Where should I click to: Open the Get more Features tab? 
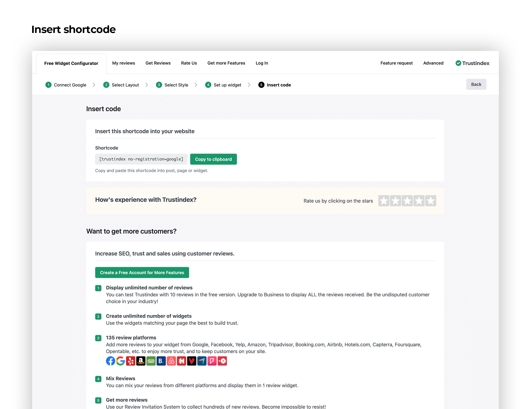(226, 63)
